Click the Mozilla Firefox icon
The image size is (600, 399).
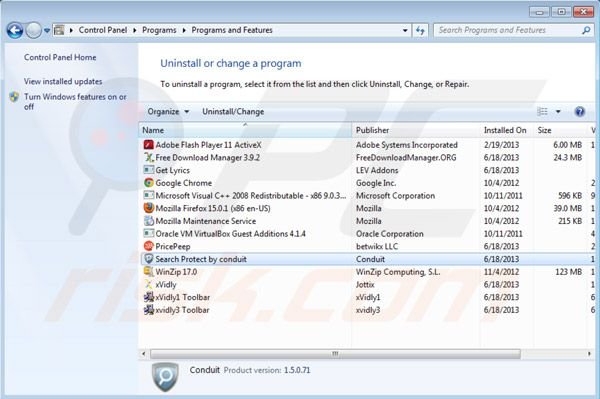pos(148,208)
